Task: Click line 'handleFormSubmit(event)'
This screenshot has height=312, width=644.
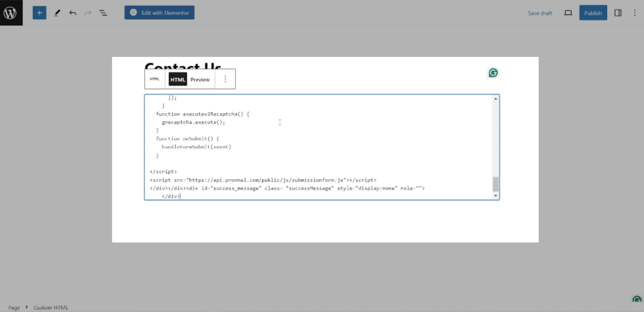Action: (x=196, y=147)
